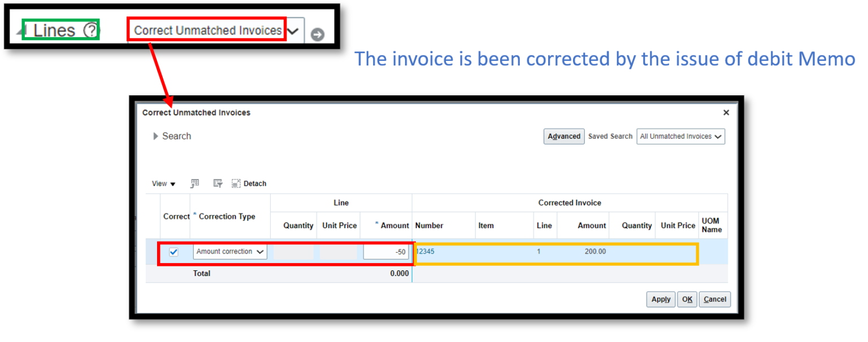The width and height of the screenshot is (868, 342).
Task: Open the Correct Unmatched Invoices action selector dropdown
Action: pos(293,31)
